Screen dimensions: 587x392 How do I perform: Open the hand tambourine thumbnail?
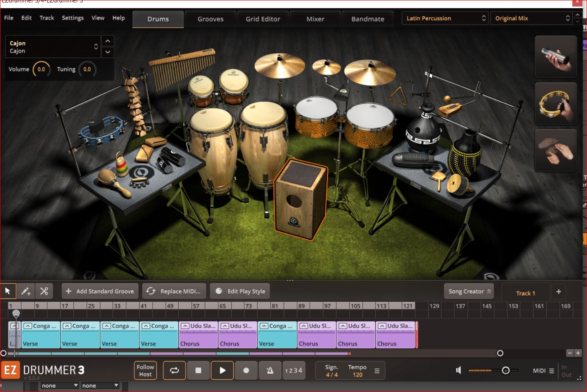click(556, 104)
